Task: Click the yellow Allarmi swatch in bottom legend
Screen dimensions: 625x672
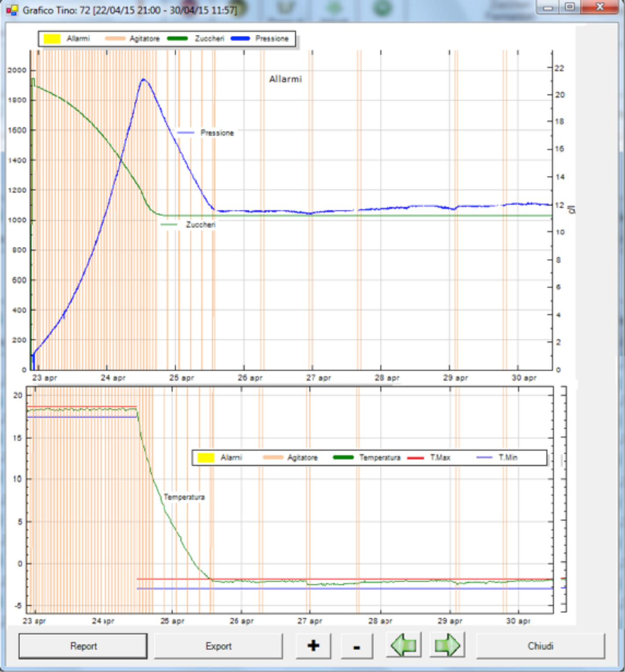Action: (206, 458)
